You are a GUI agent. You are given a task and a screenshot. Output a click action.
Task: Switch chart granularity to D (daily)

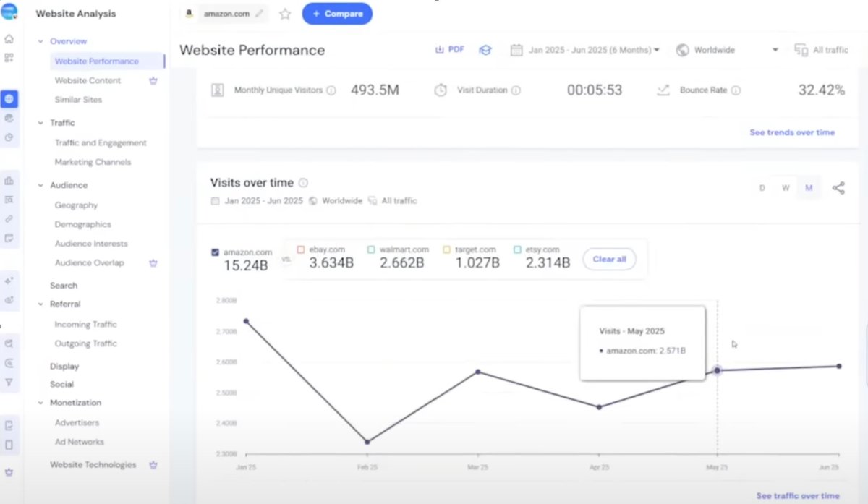click(x=762, y=188)
